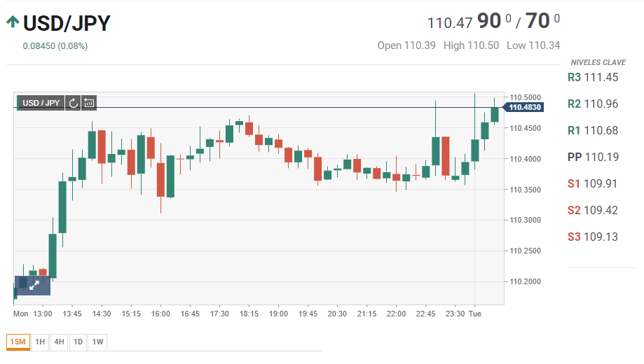Switch to the 1H timeframe
The height and width of the screenshot is (364, 644).
(x=40, y=342)
